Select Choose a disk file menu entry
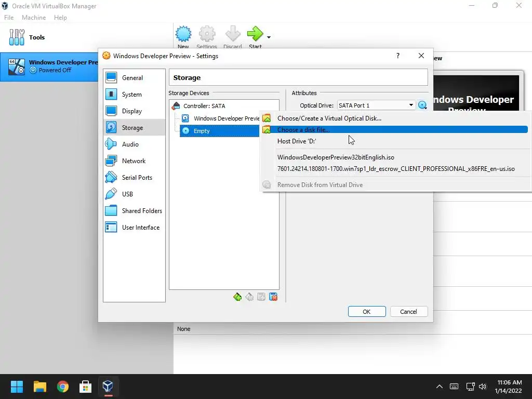 394,129
